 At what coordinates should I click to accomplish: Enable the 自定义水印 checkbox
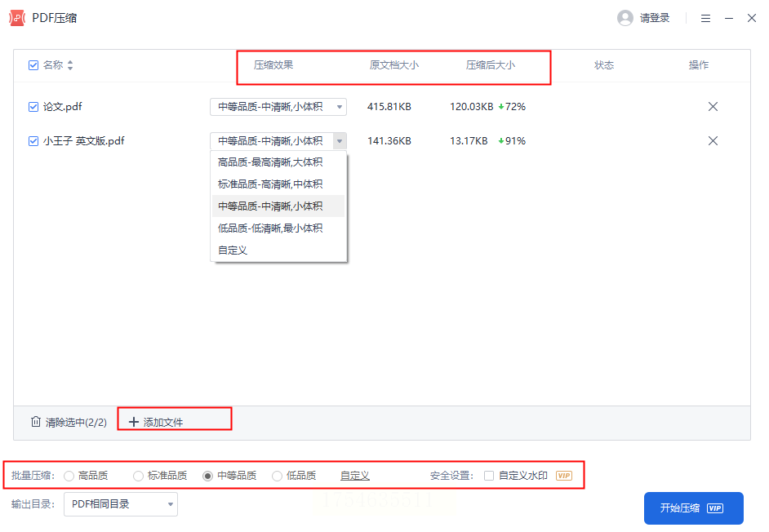point(488,476)
